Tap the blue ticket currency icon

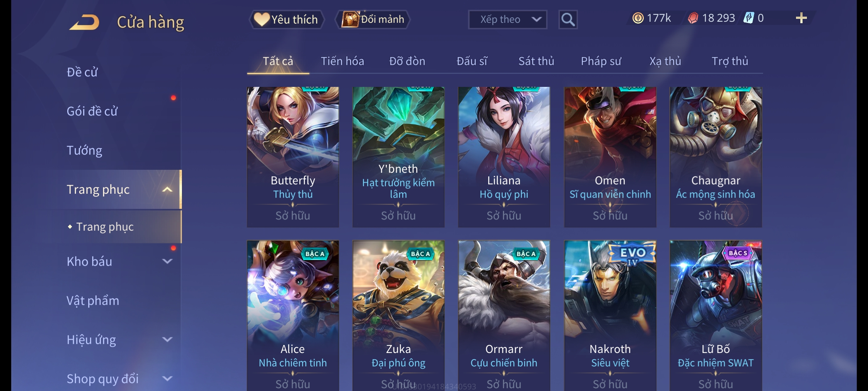pos(748,18)
